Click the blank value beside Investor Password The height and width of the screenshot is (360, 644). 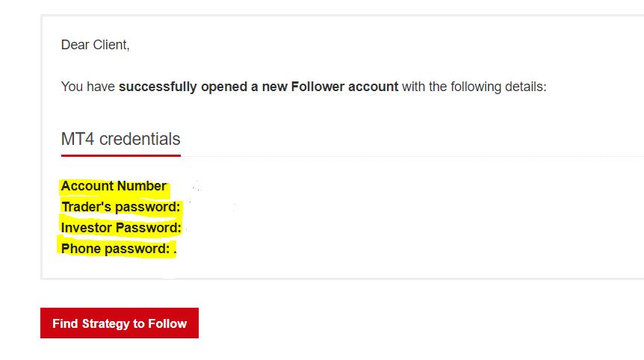209,228
